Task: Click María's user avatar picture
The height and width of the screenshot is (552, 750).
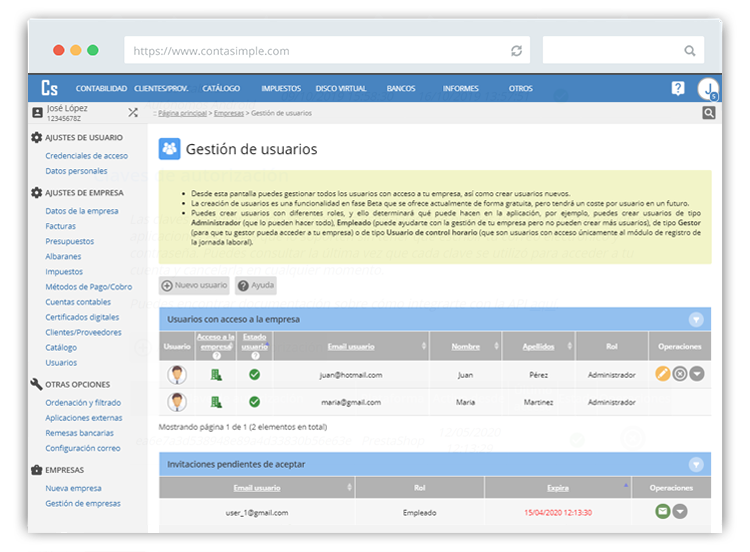Action: click(x=177, y=402)
